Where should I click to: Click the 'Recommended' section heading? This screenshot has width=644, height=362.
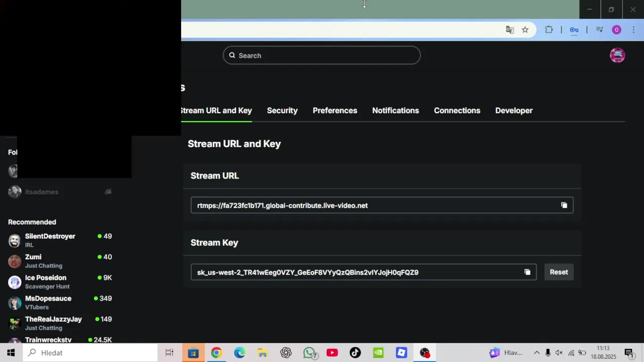click(32, 222)
